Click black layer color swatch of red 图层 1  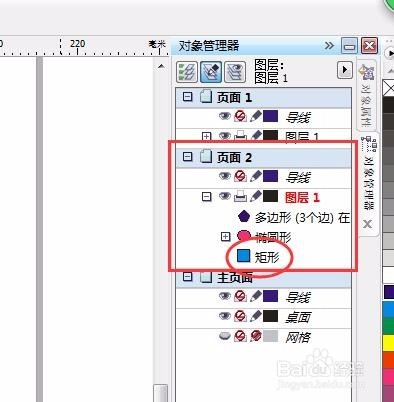coord(270,196)
